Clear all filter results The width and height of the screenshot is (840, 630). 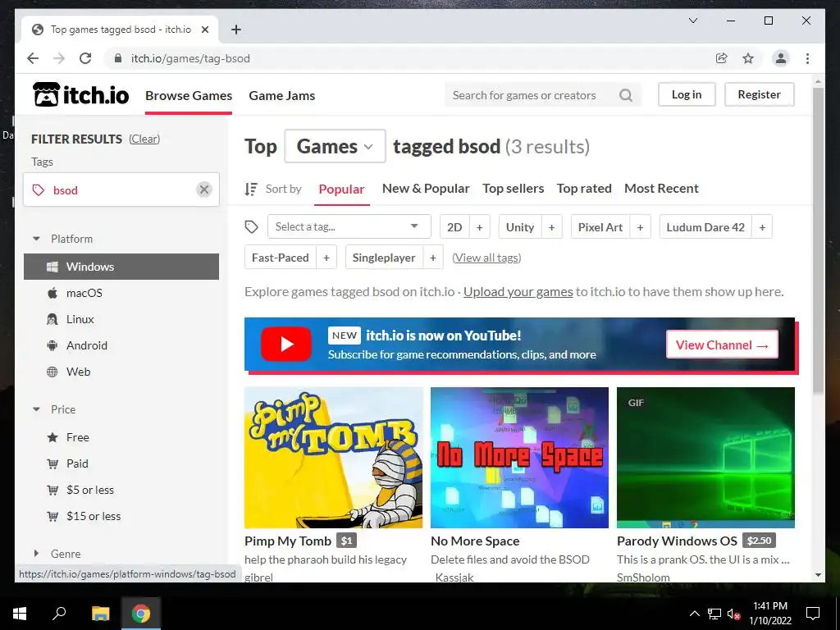[144, 139]
